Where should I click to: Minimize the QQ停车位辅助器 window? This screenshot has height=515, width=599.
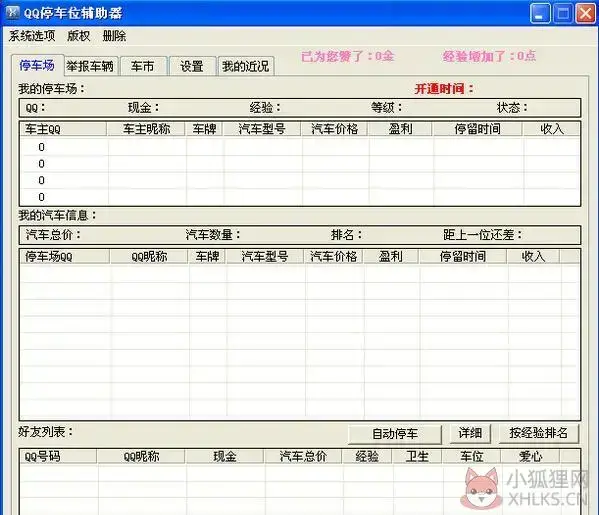point(540,13)
